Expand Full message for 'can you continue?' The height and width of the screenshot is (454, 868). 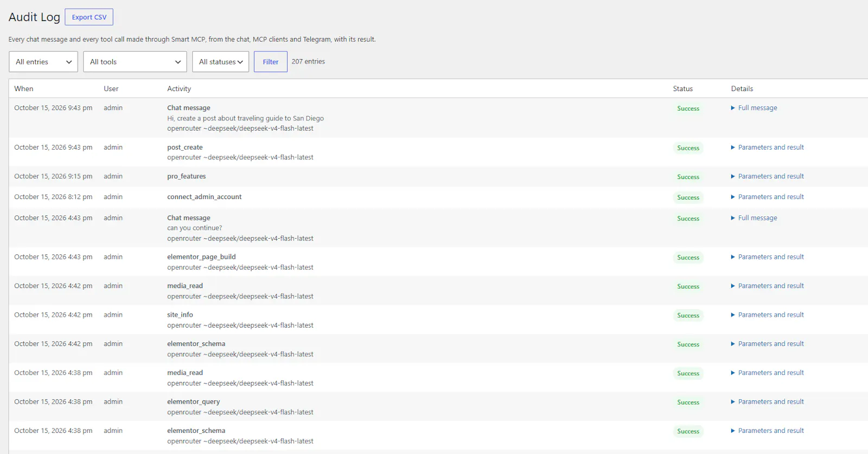[x=754, y=218]
